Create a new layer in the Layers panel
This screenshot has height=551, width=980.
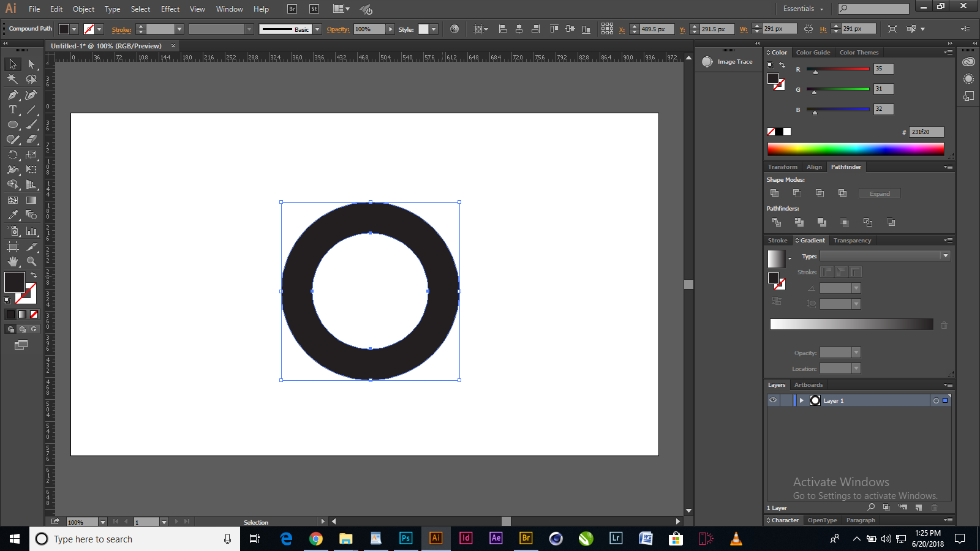coord(918,508)
